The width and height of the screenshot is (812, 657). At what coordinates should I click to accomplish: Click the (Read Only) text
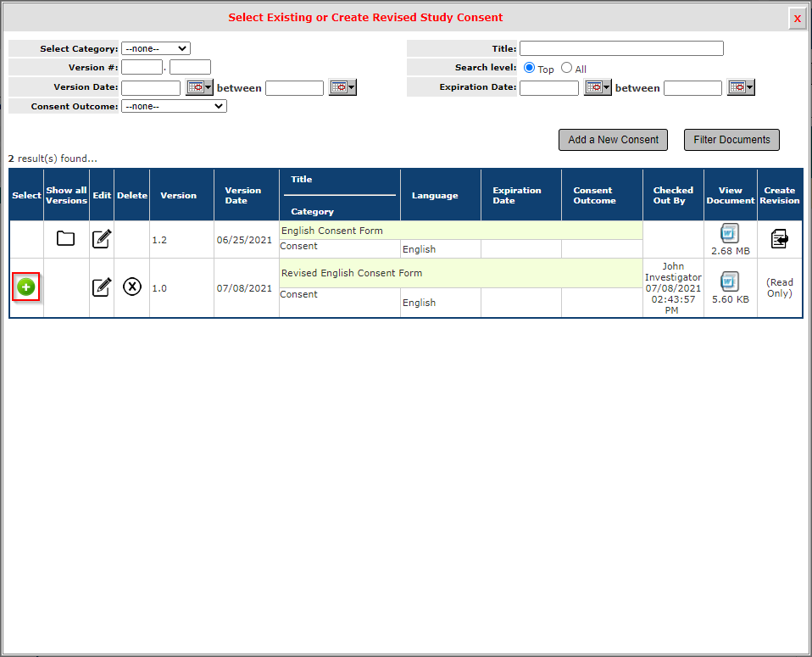[780, 287]
